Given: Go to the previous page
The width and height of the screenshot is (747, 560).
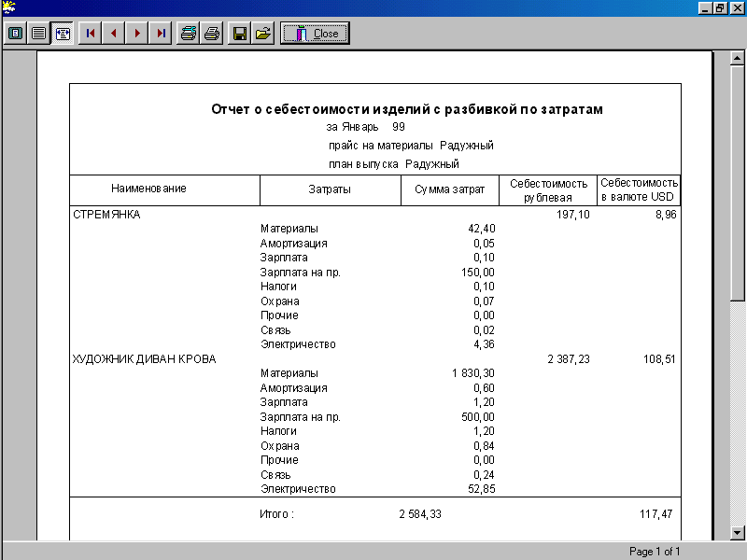Looking at the screenshot, I should click(x=114, y=34).
